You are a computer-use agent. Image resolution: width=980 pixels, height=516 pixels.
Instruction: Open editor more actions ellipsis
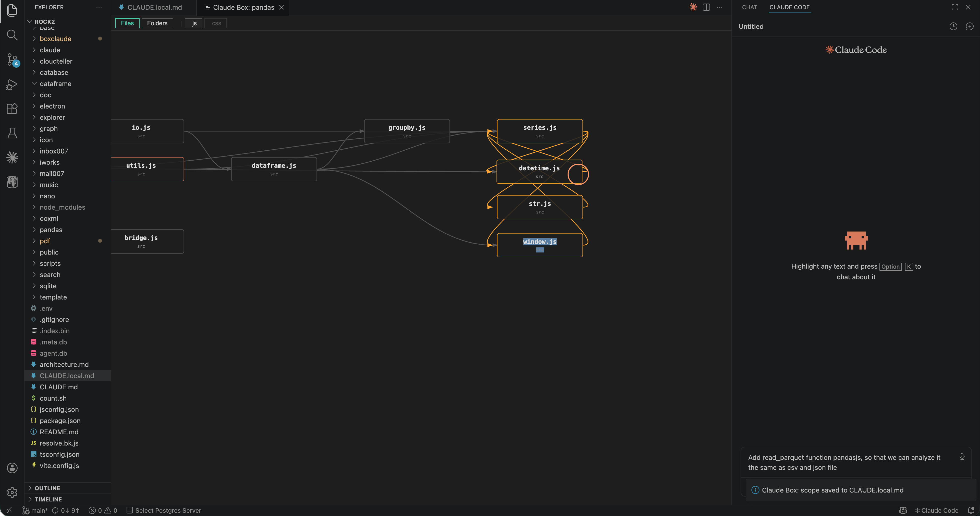[x=719, y=7]
